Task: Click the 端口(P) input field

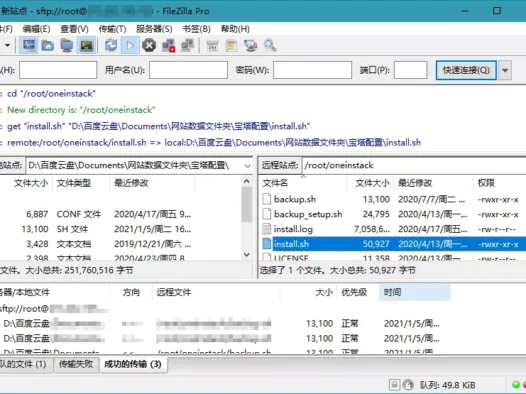Action: 411,70
